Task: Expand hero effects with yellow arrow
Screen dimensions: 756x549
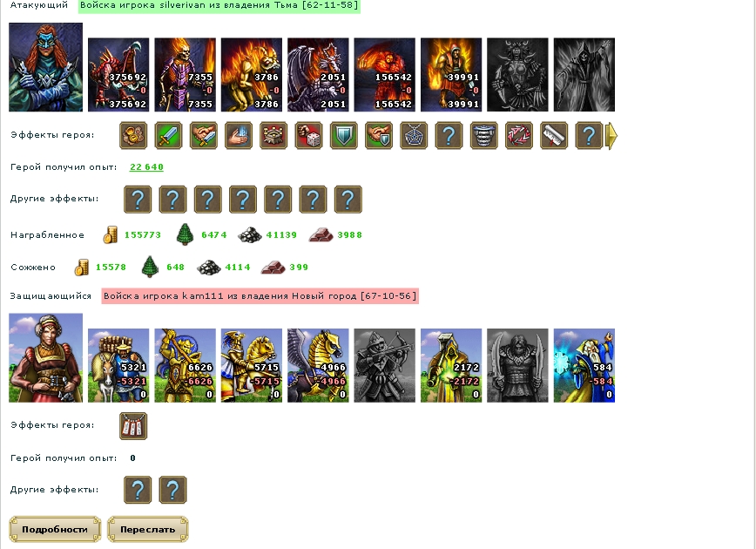Action: coord(611,136)
